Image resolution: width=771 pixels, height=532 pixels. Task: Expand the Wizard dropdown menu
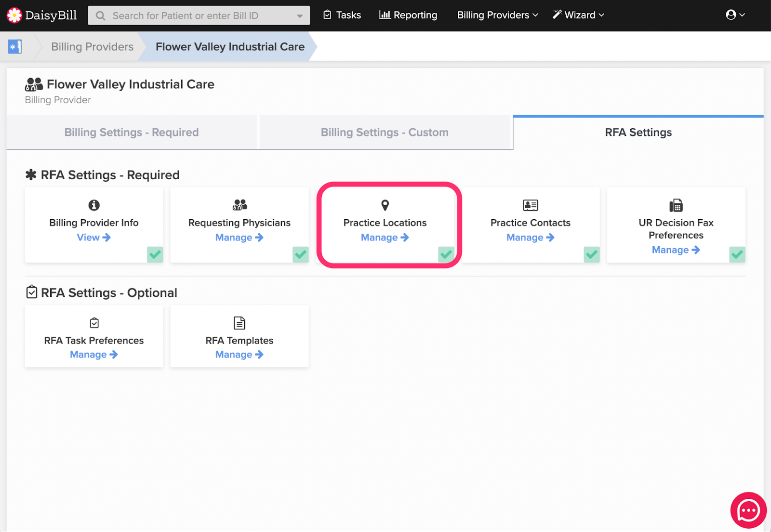(x=578, y=15)
